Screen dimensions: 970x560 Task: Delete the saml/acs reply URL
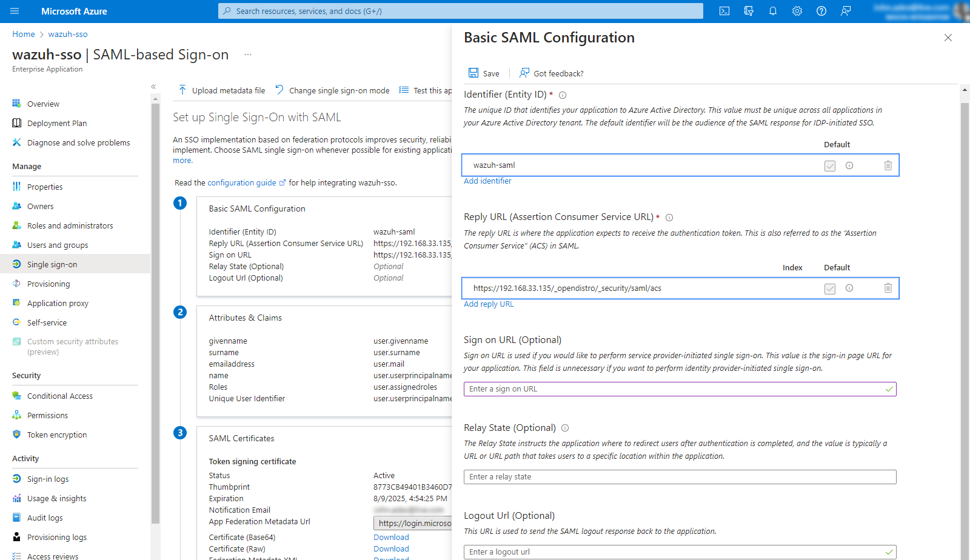(x=888, y=288)
